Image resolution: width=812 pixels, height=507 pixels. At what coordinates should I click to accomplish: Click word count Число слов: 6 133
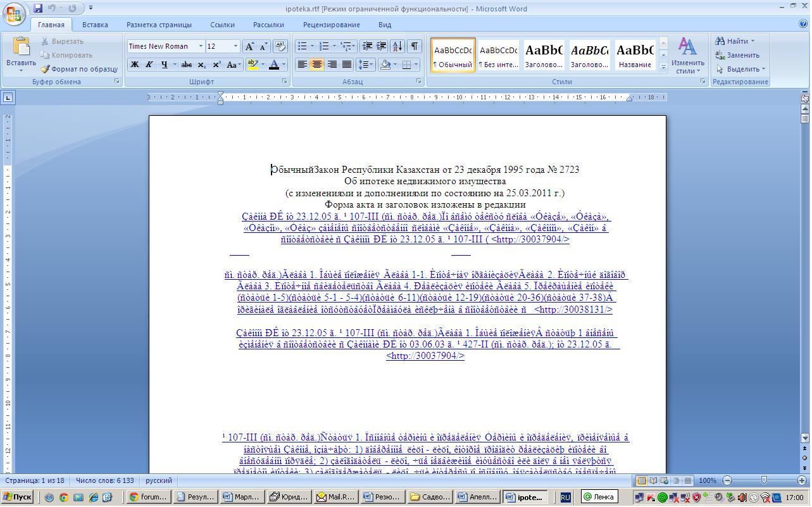pos(105,480)
